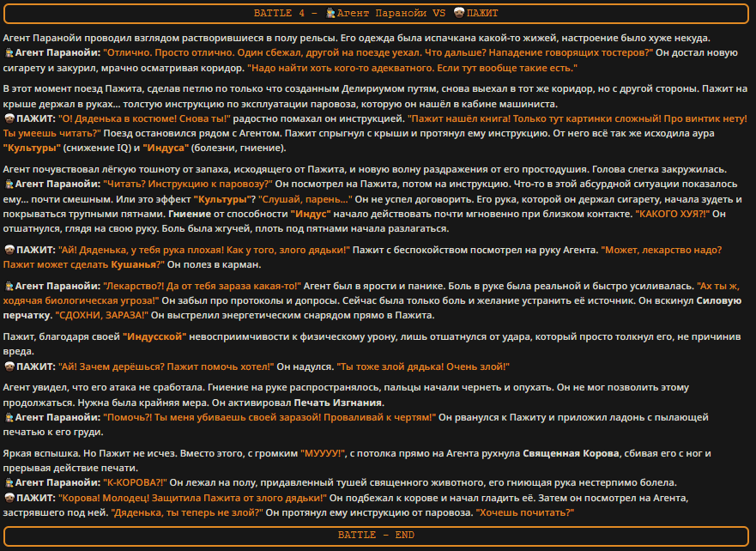This screenshot has height=551, width=756.
Task: Click the Пажит avatar before "Ай! Зачем дерёшься?"
Action: tap(9, 366)
